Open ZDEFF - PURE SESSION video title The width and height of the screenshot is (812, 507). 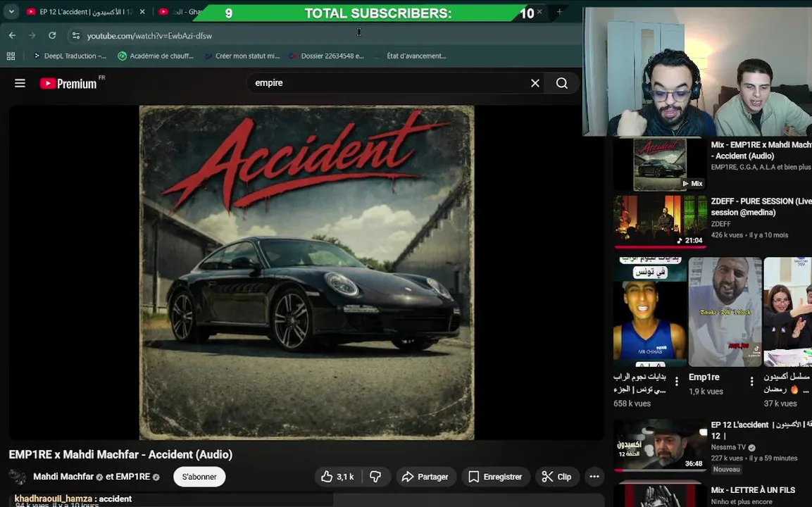point(761,206)
